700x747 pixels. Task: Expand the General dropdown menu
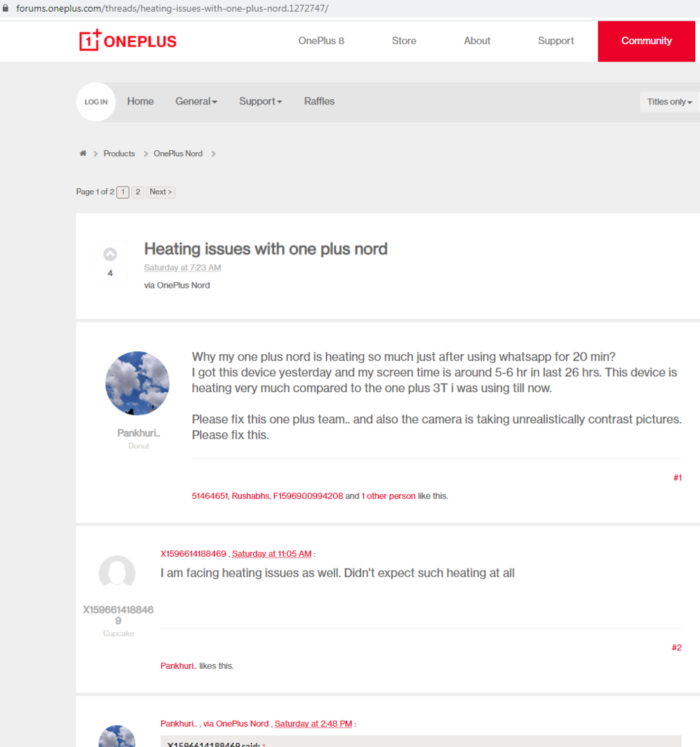click(x=196, y=102)
